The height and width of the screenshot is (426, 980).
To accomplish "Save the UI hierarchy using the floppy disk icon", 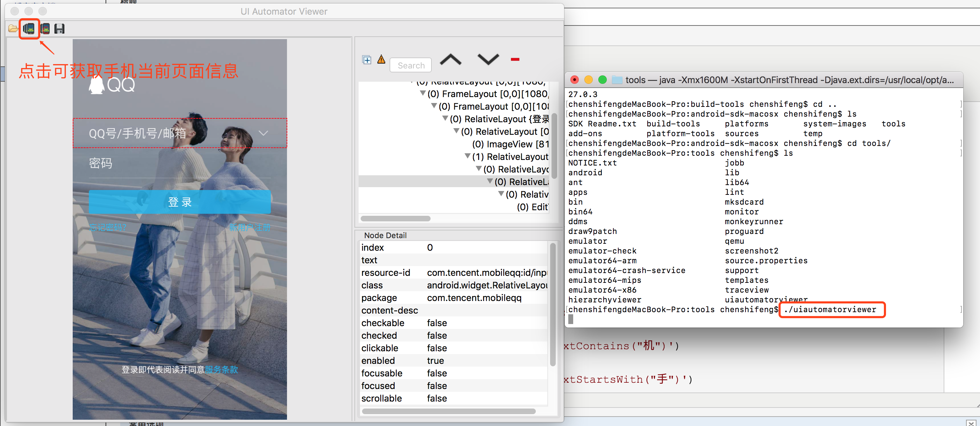I will [x=59, y=29].
